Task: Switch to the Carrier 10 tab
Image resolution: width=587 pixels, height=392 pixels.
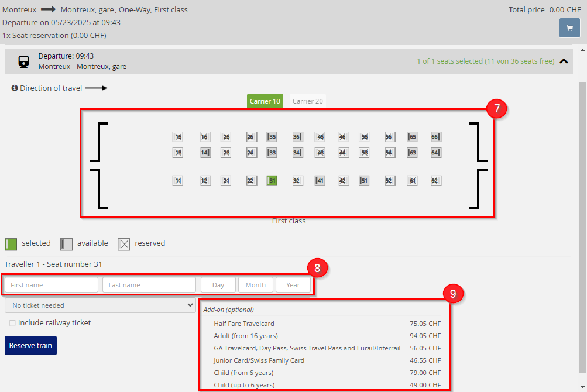Action: pos(265,101)
